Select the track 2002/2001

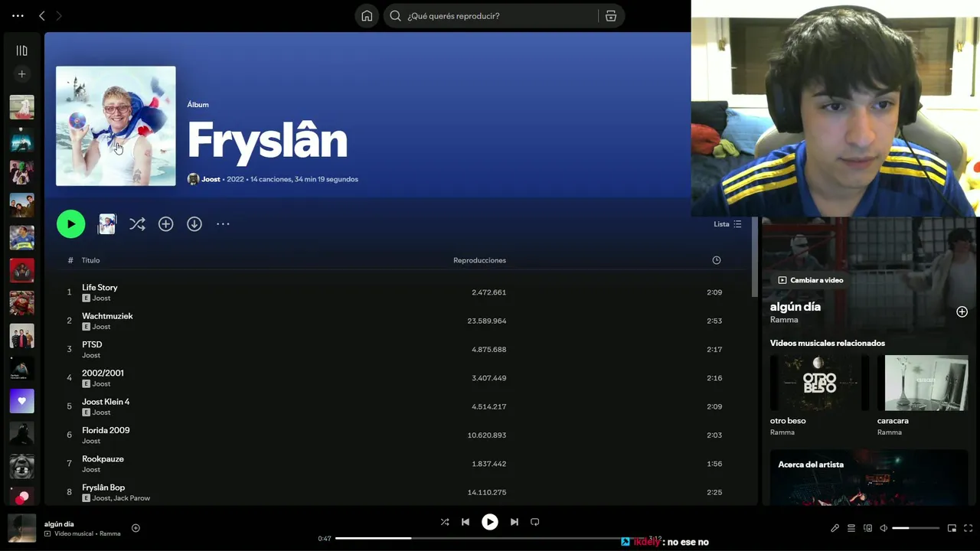103,373
